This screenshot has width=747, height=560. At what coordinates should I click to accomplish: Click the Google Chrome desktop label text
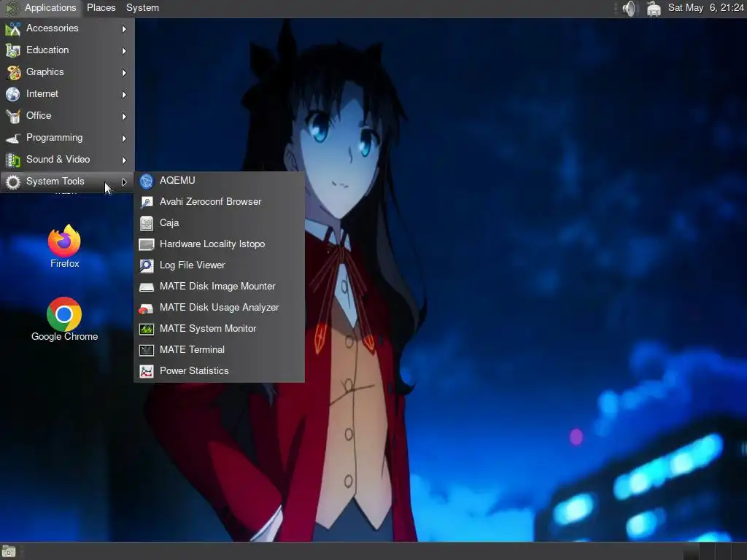click(x=65, y=336)
